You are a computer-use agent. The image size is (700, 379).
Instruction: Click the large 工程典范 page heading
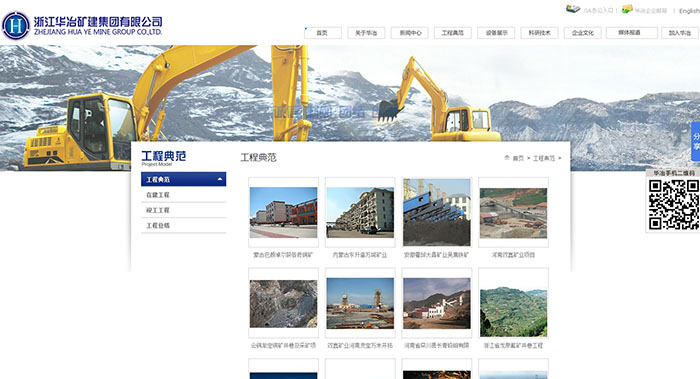pyautogui.click(x=258, y=157)
